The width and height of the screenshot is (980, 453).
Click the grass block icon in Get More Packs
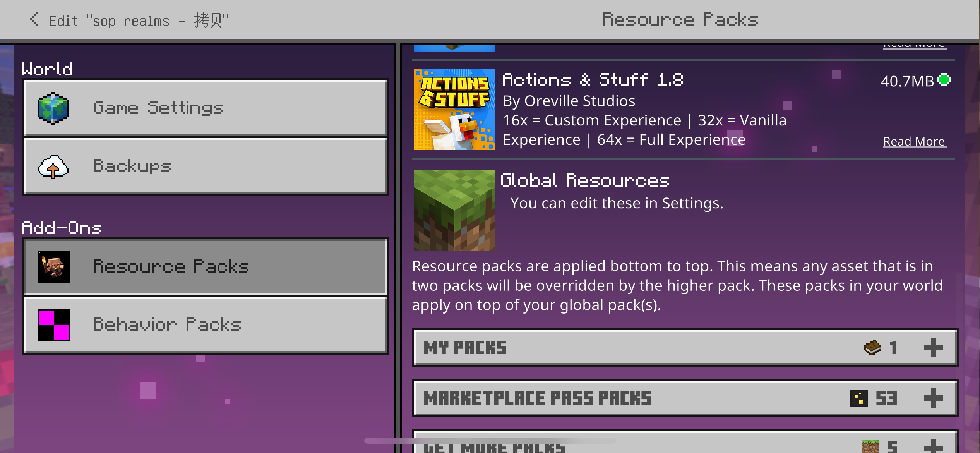pyautogui.click(x=870, y=446)
